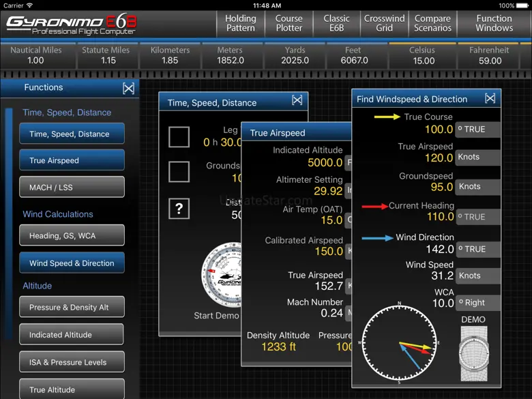Check the Groundspeed checkbox in Time, Speed, Distance

(x=179, y=172)
